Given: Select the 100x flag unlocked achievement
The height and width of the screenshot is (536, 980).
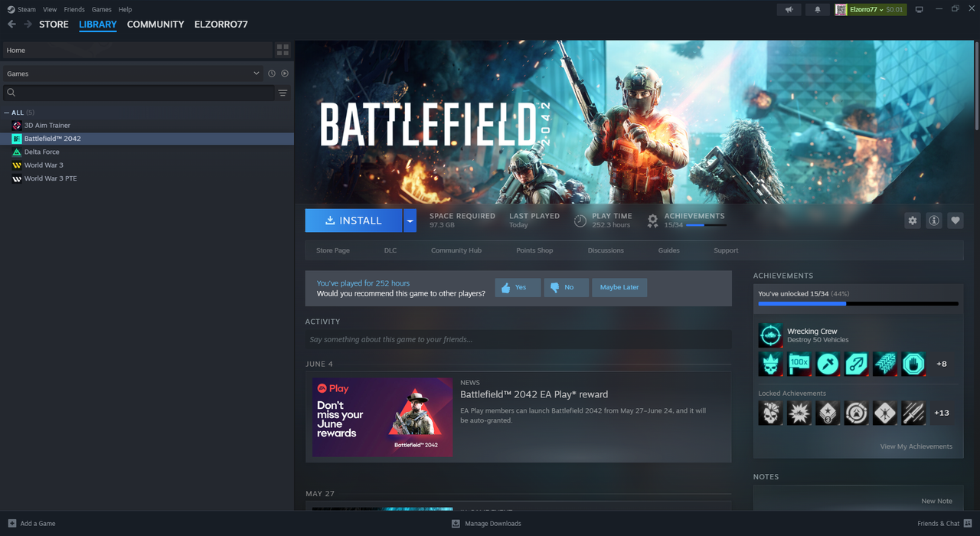Looking at the screenshot, I should [x=799, y=364].
